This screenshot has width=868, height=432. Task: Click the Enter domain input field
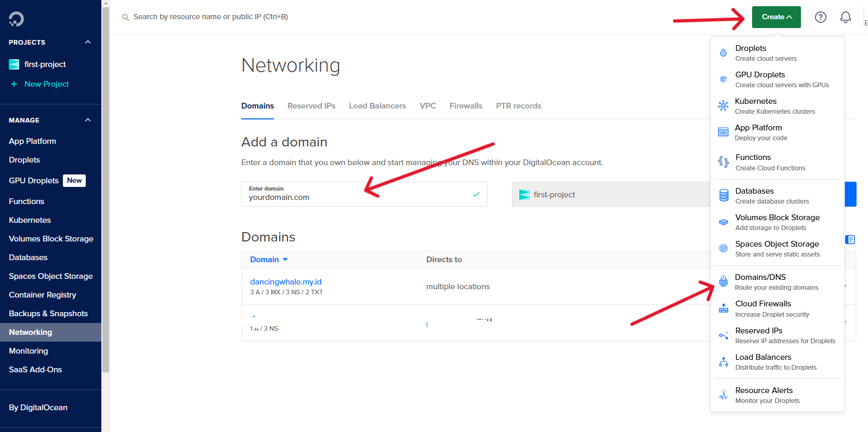[x=364, y=194]
